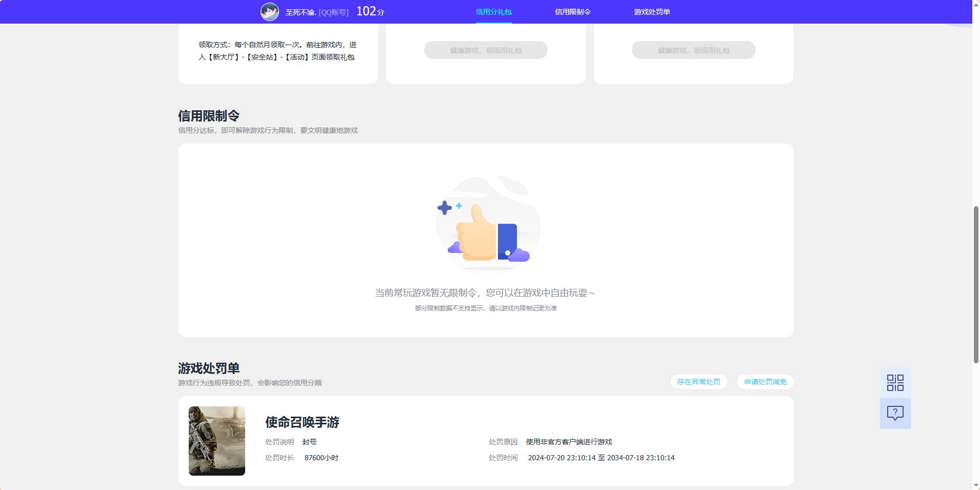Screen dimensions: 980x490
Task: Click penalty duration value 87600小时
Action: click(322, 458)
